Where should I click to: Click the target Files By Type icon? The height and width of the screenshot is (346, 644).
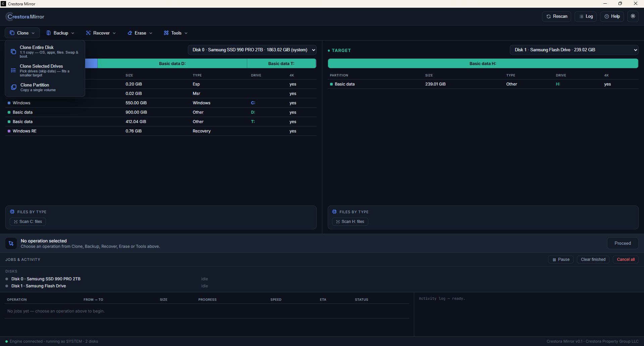(x=334, y=212)
